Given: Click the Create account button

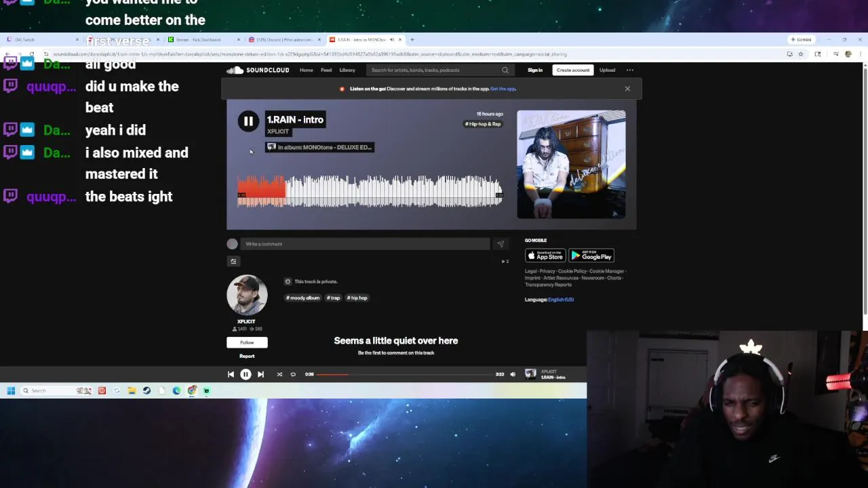Looking at the screenshot, I should point(573,70).
